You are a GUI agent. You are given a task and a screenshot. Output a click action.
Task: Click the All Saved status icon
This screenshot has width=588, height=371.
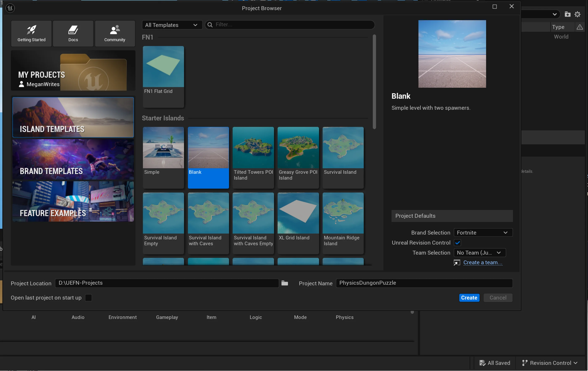pyautogui.click(x=482, y=363)
